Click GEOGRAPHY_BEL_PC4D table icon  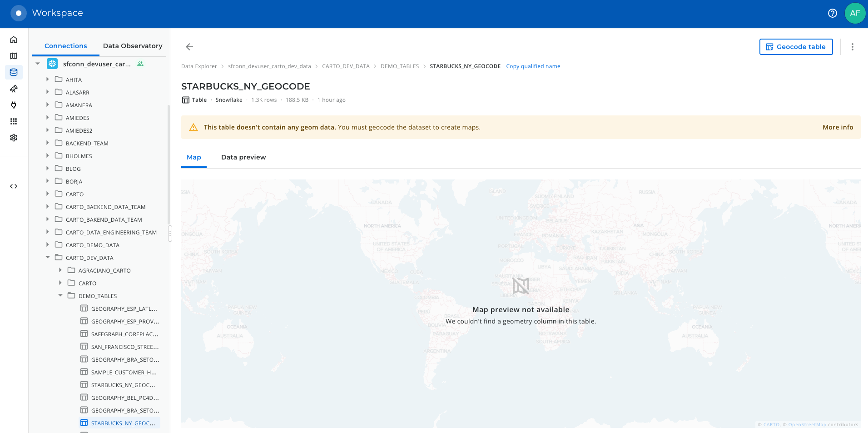point(84,397)
